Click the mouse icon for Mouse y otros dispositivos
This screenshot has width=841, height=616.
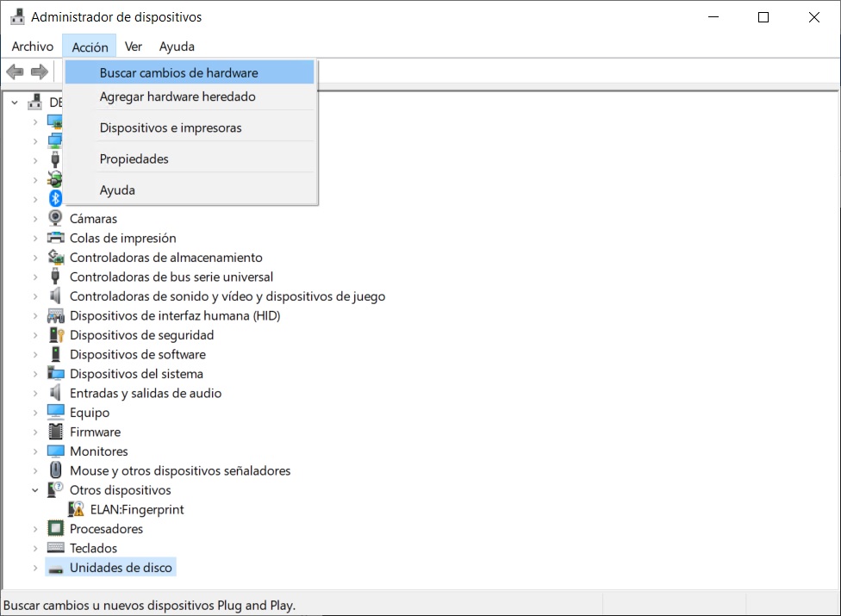pyautogui.click(x=55, y=470)
